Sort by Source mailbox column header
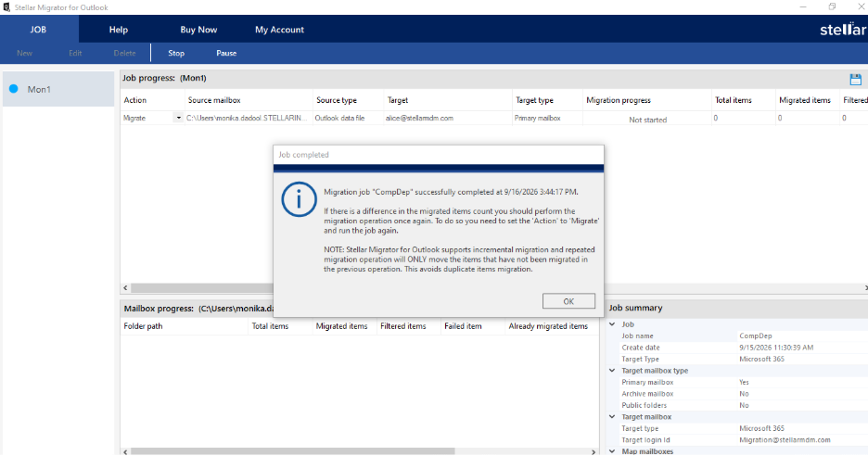 [x=249, y=100]
